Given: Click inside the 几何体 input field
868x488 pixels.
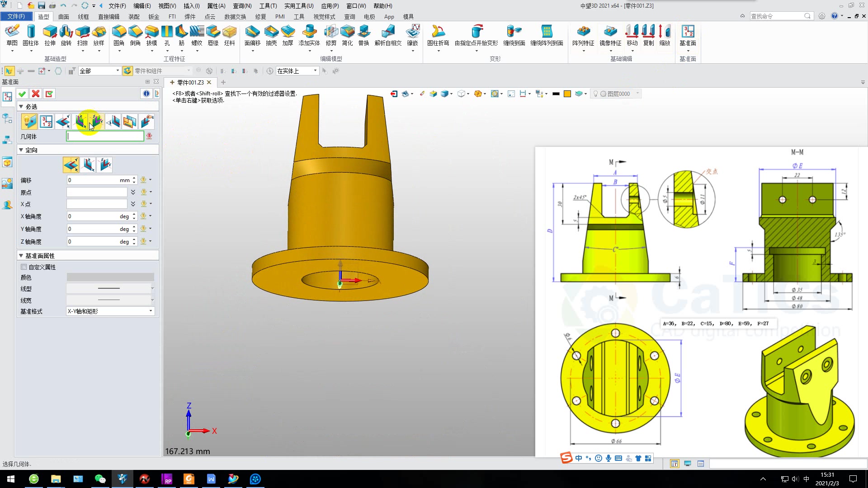Looking at the screenshot, I should point(105,136).
